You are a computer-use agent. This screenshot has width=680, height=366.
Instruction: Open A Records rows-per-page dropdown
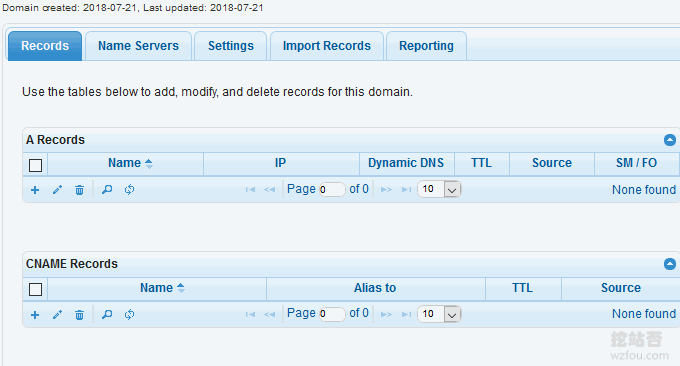pos(439,190)
